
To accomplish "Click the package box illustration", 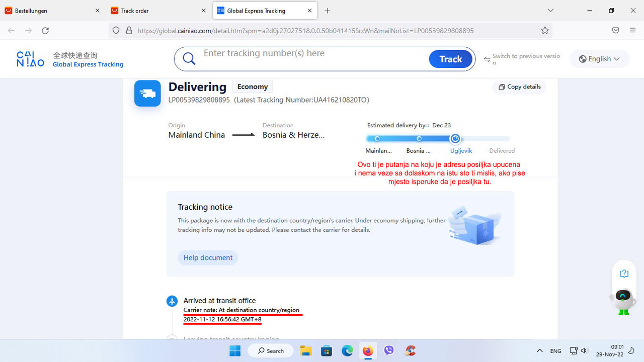I will click(x=474, y=225).
